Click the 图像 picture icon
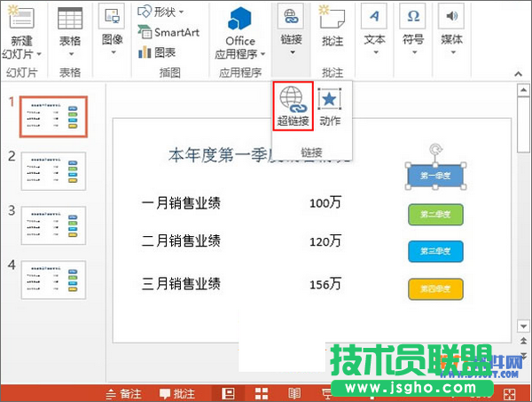 (x=112, y=16)
